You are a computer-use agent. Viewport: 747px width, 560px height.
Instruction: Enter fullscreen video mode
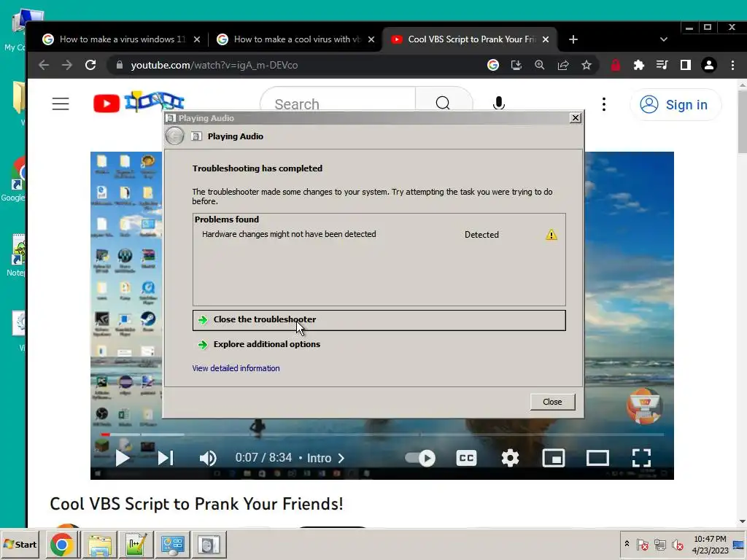(x=641, y=458)
